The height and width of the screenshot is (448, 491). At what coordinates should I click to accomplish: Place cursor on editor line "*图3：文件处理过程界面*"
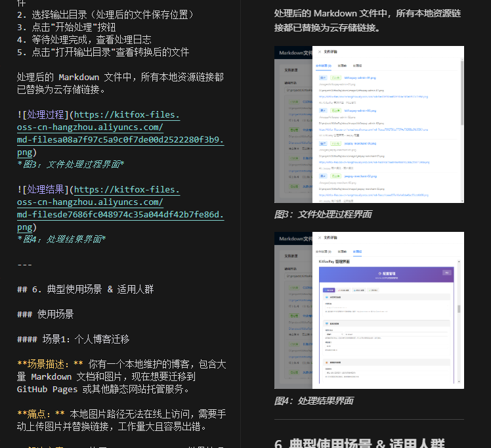pyautogui.click(x=70, y=164)
